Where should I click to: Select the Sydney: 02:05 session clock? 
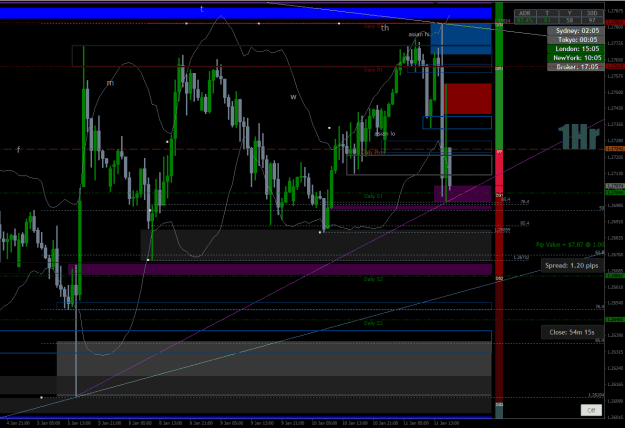pos(577,31)
